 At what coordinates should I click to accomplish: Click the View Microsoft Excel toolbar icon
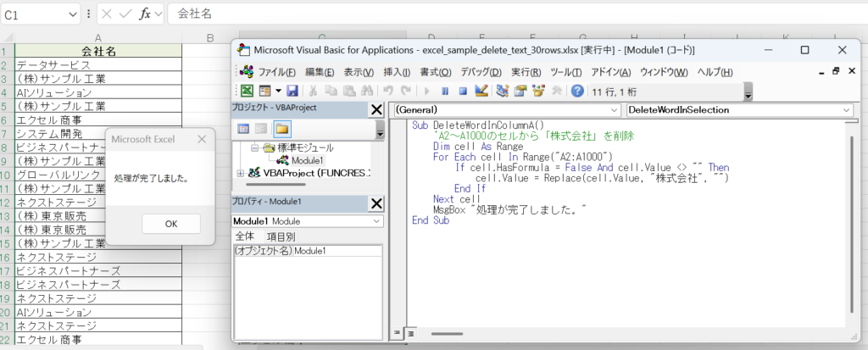pyautogui.click(x=246, y=91)
